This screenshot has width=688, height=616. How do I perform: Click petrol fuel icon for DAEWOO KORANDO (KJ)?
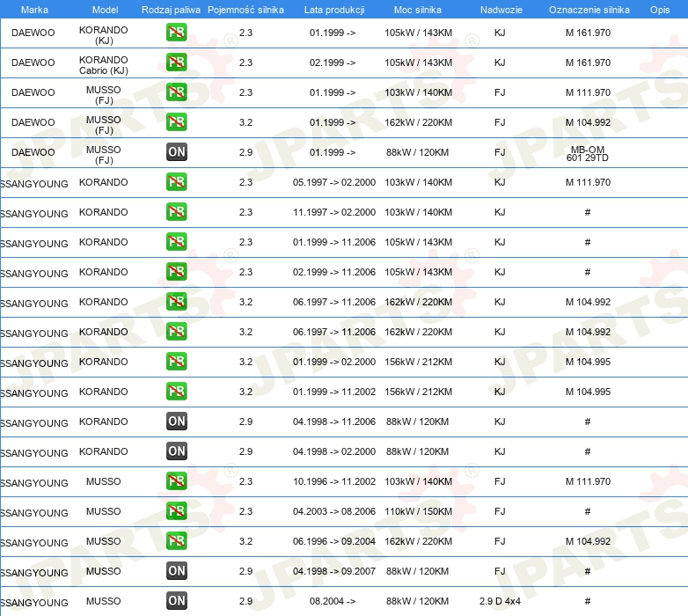(176, 32)
